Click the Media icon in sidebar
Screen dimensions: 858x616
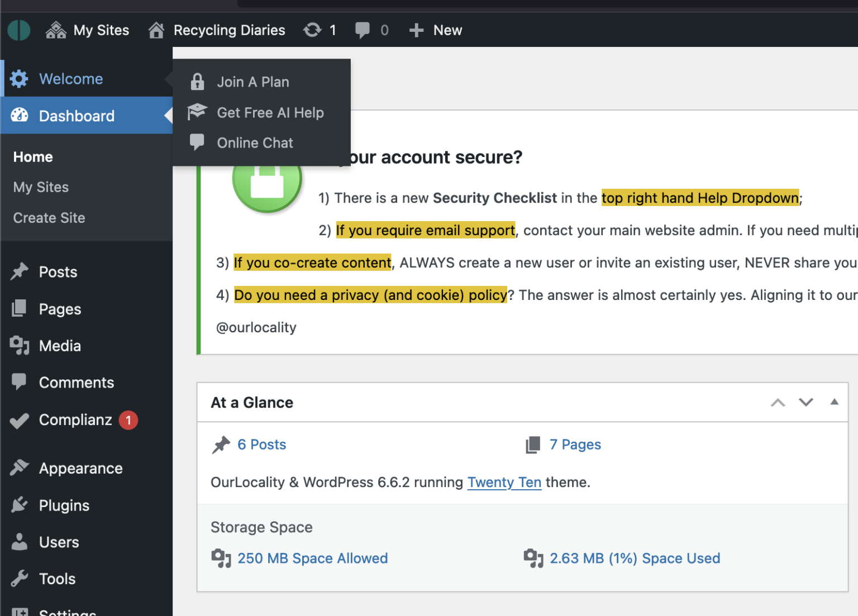pyautogui.click(x=20, y=346)
